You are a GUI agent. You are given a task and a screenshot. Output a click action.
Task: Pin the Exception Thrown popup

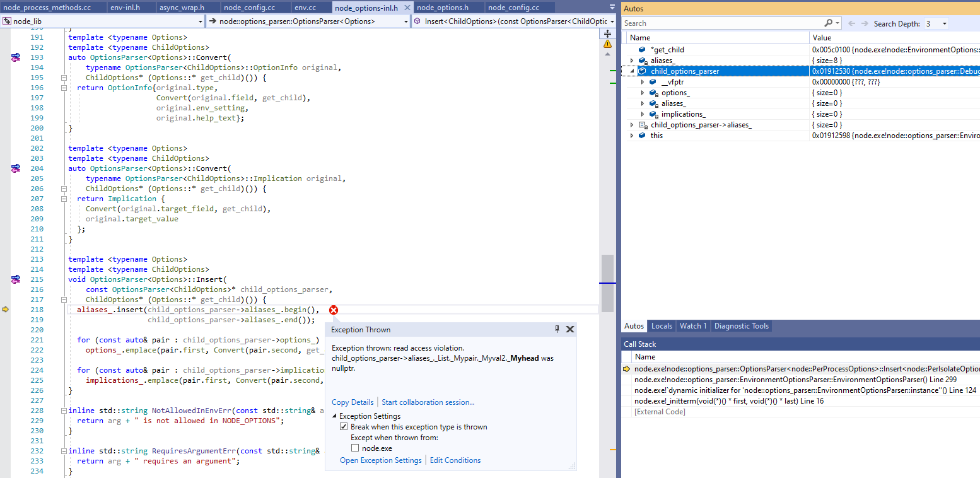[x=557, y=329]
